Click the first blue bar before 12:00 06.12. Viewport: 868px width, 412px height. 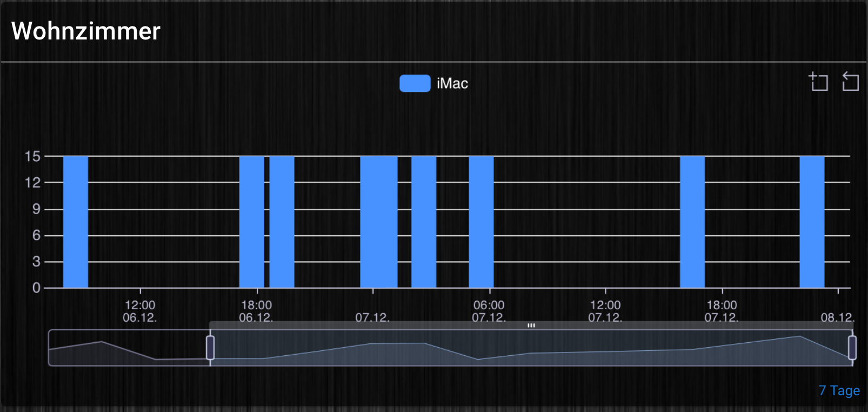(76, 222)
